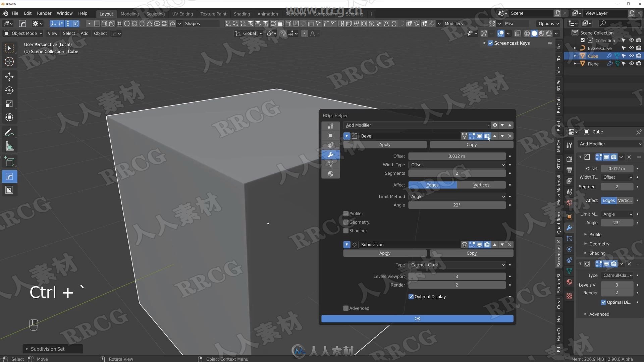Screen dimensions: 644x362
Task: Click the Subdivision modifier camera icon
Action: (x=487, y=244)
